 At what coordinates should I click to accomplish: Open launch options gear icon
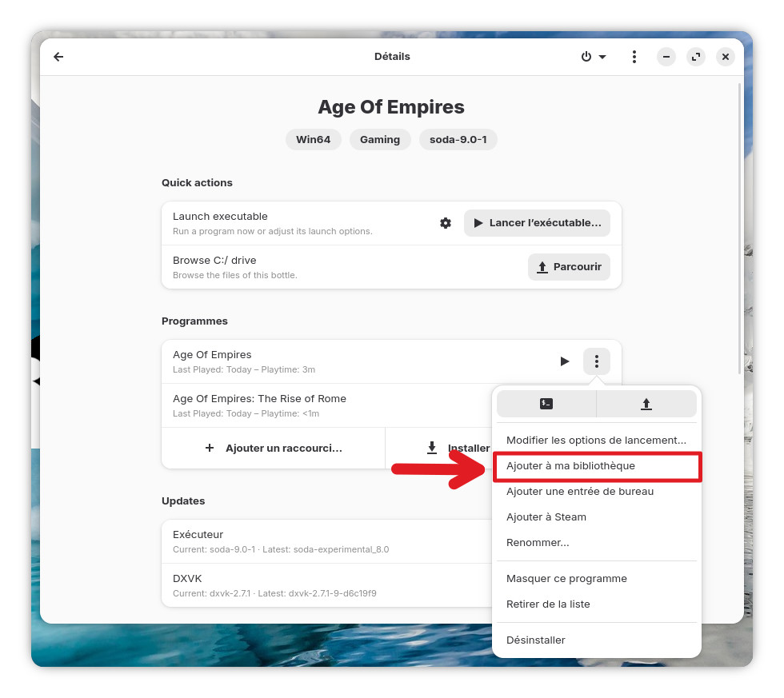click(446, 223)
